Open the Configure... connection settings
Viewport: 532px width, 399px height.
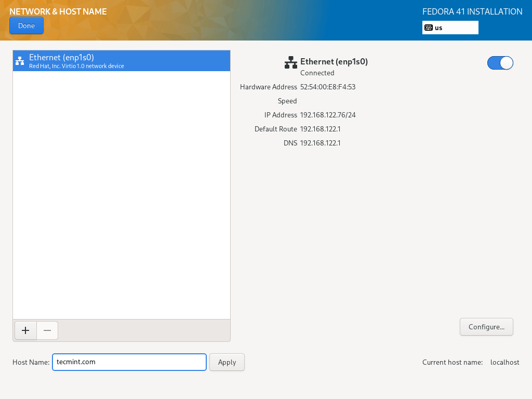pos(486,327)
